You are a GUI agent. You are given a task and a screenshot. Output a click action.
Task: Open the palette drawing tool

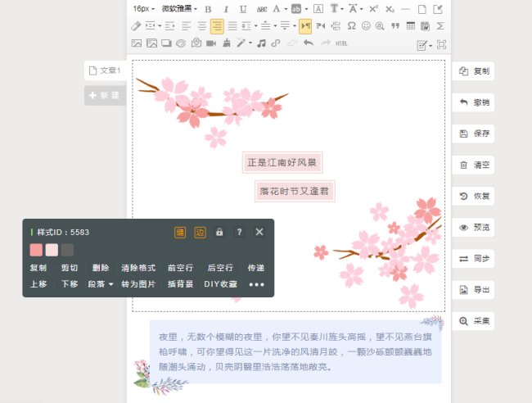coord(181,43)
